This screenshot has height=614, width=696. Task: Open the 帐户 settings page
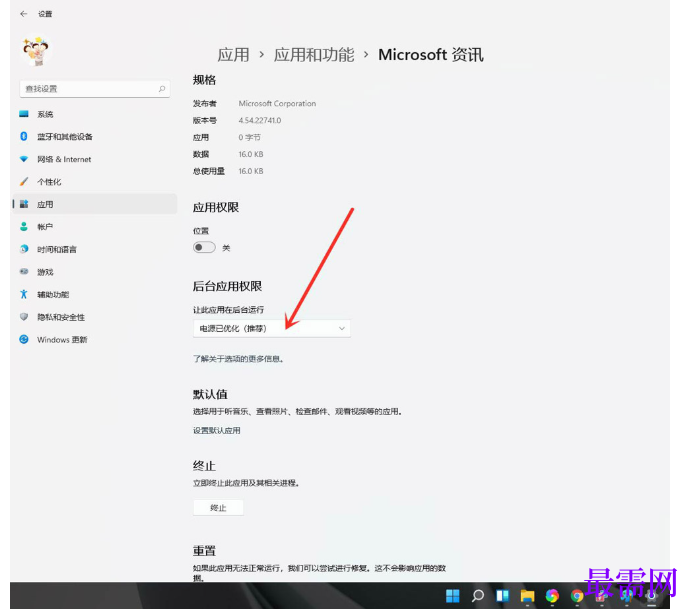[x=94, y=227]
